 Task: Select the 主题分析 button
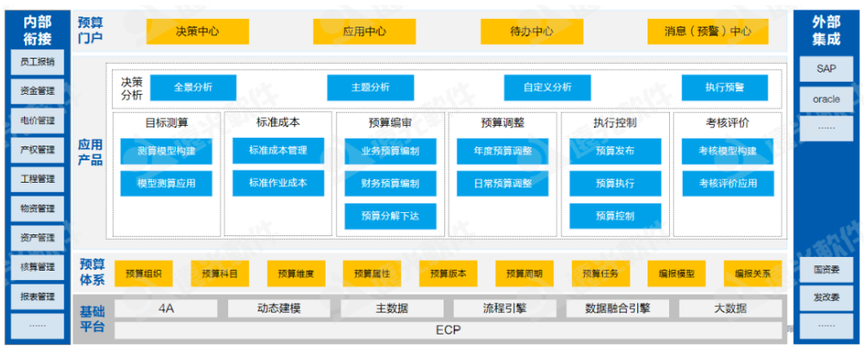(370, 87)
